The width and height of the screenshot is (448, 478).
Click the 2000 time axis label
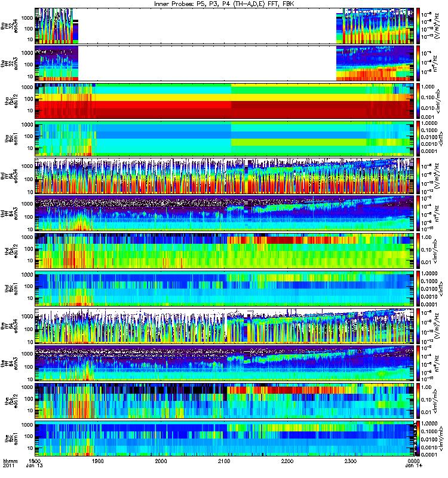pyautogui.click(x=161, y=461)
